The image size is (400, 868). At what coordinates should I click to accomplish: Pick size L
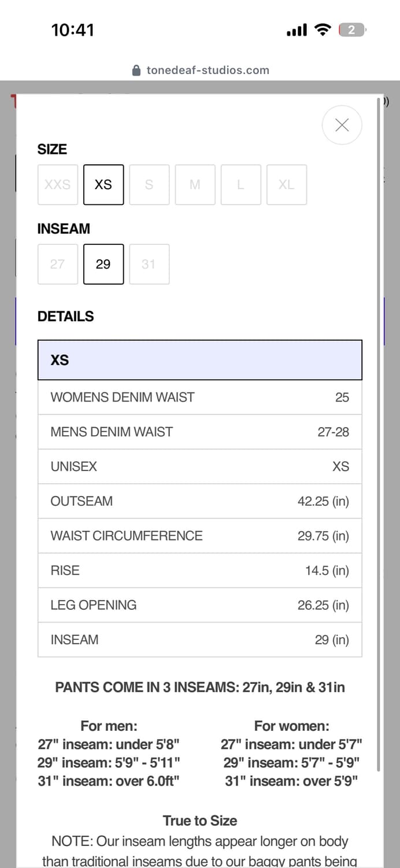[x=240, y=185]
